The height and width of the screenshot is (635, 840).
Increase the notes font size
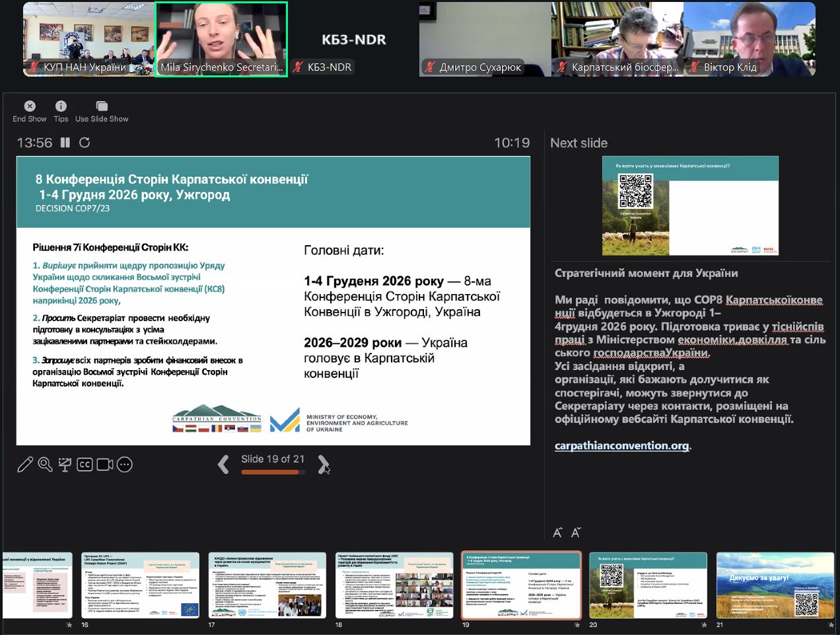coord(557,533)
